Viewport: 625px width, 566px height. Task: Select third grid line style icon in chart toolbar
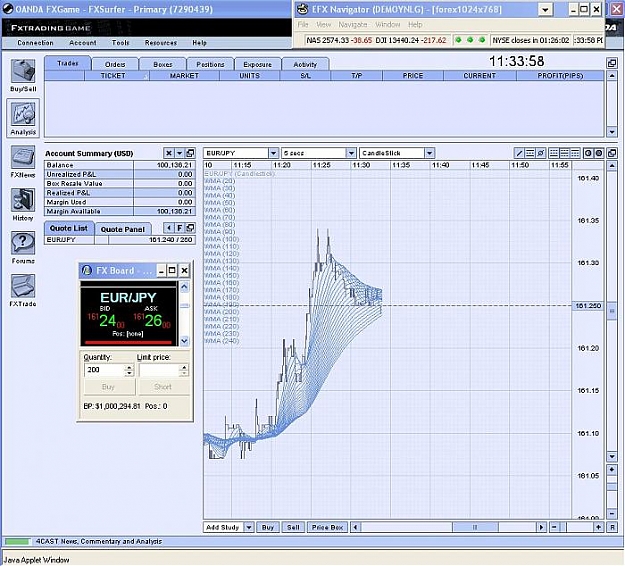pos(575,153)
